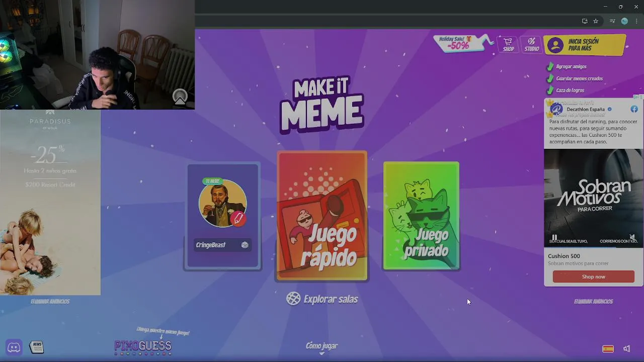Open Chrome three-dot menu
644x362 pixels.
(636, 21)
